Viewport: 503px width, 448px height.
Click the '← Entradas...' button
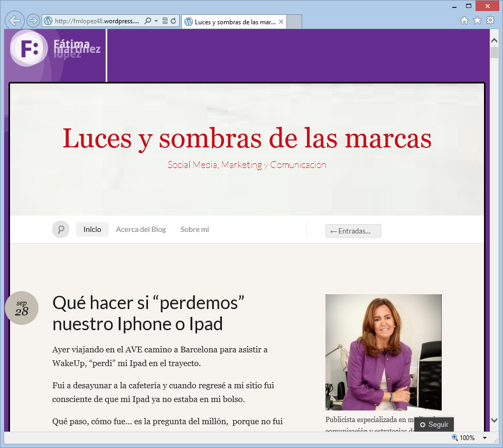click(353, 231)
